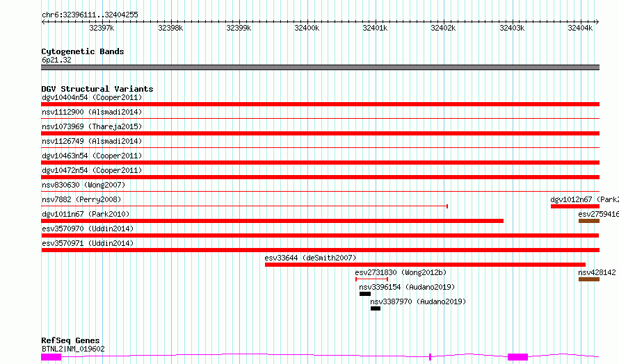This screenshot has width=619, height=364.
Task: Click the 32400k ruler tick label
Action: click(x=307, y=28)
